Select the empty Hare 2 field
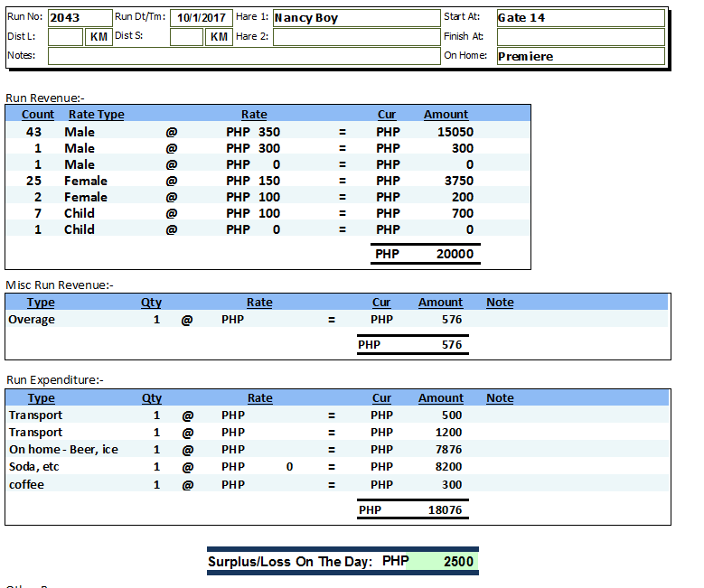The image size is (704, 588). click(x=355, y=37)
